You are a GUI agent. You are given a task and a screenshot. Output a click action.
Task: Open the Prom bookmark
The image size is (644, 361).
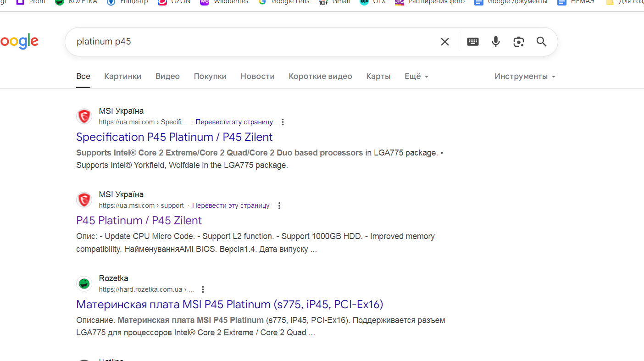coord(31,2)
